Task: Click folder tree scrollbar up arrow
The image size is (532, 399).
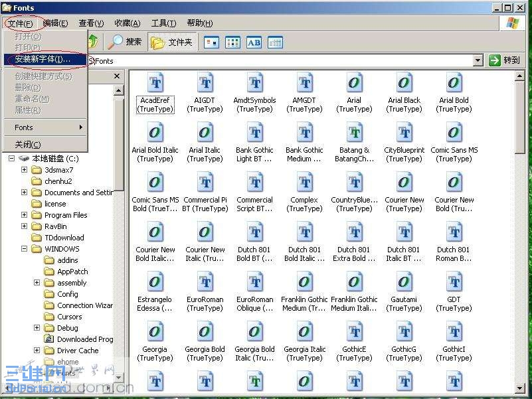Action: coord(118,90)
